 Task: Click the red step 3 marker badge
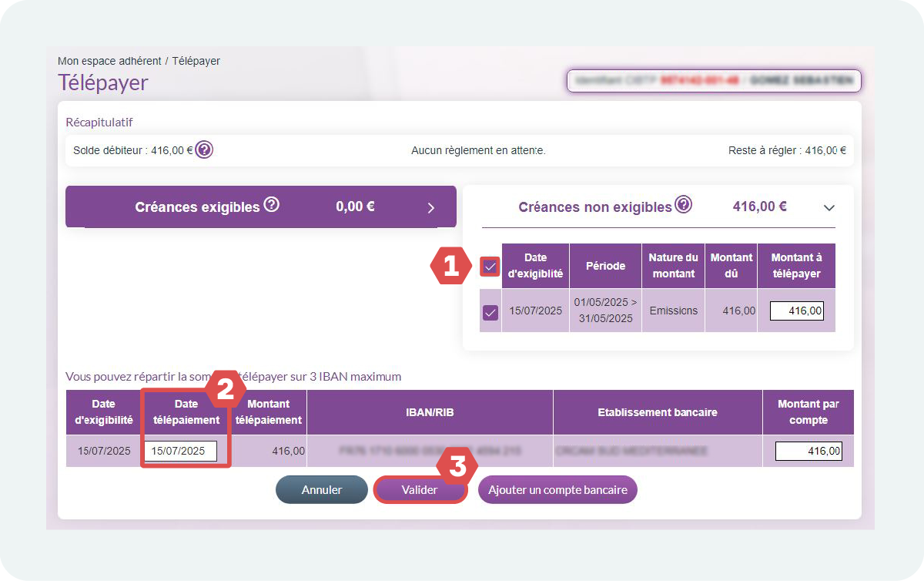tap(457, 466)
